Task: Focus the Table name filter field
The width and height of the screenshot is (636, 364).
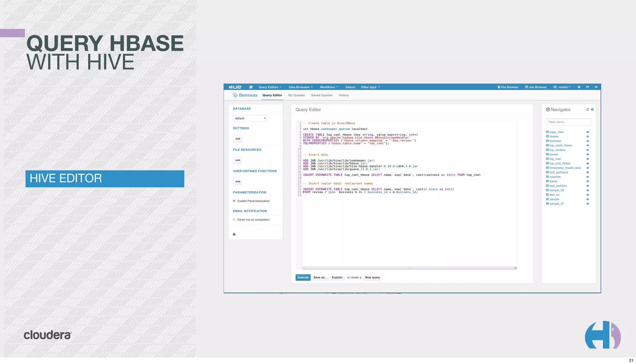Action: (x=568, y=122)
